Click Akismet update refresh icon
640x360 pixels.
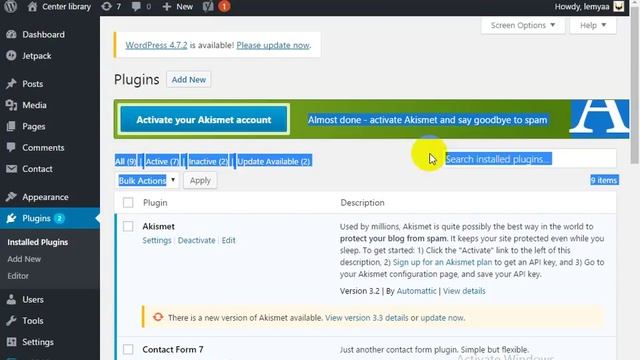coord(158,317)
